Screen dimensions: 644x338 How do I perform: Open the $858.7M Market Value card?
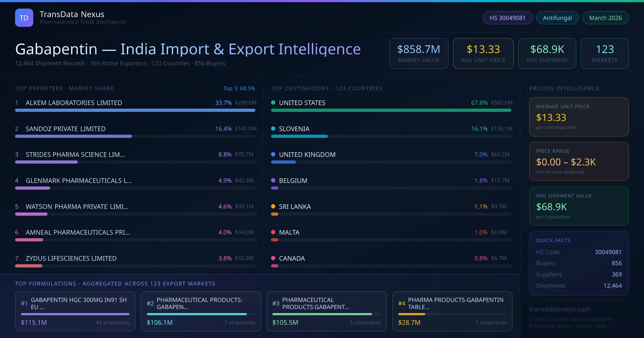pyautogui.click(x=419, y=53)
